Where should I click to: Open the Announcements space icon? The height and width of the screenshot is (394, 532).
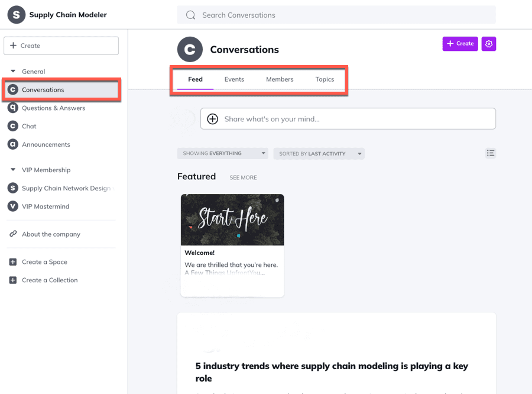12,144
